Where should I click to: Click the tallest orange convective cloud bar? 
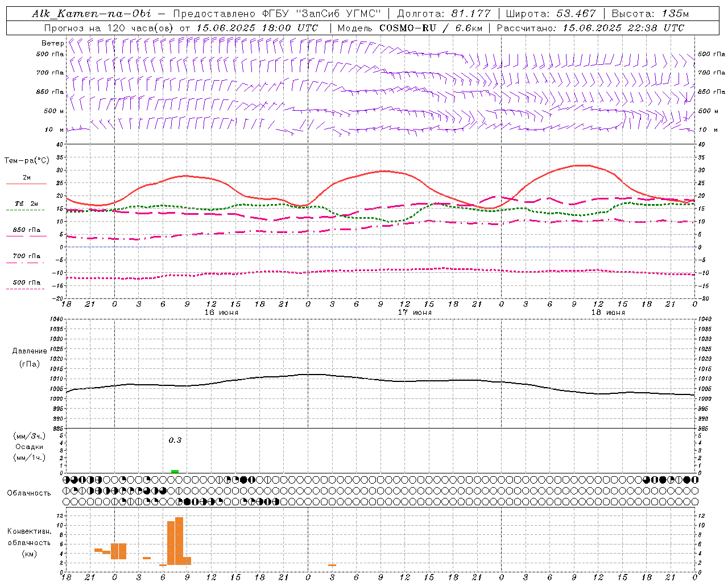click(179, 541)
